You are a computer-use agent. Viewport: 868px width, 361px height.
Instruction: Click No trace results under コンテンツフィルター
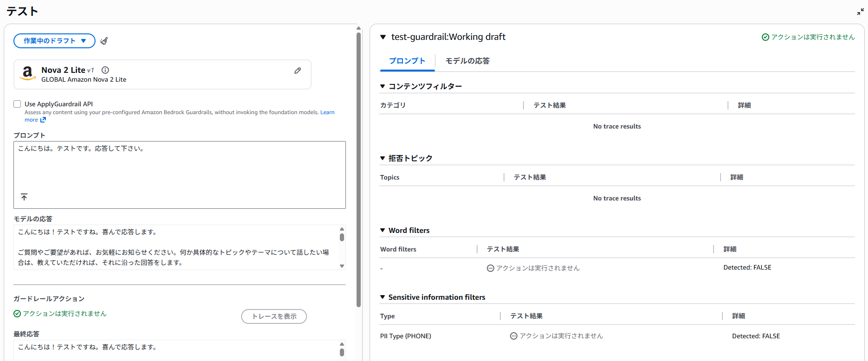pos(617,126)
